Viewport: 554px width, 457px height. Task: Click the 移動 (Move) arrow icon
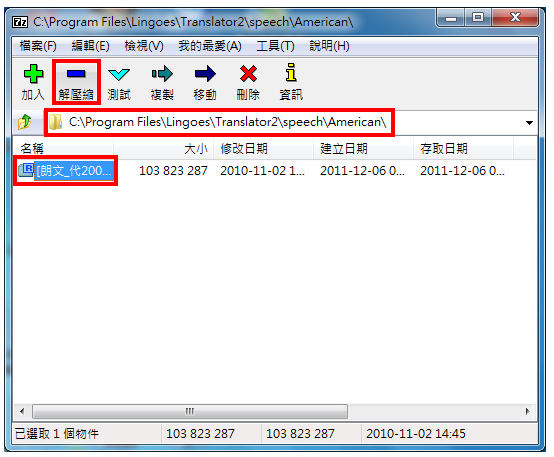point(205,74)
